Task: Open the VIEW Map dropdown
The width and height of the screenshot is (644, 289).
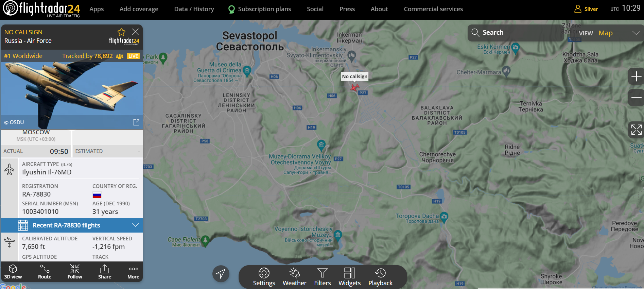Action: 608,33
